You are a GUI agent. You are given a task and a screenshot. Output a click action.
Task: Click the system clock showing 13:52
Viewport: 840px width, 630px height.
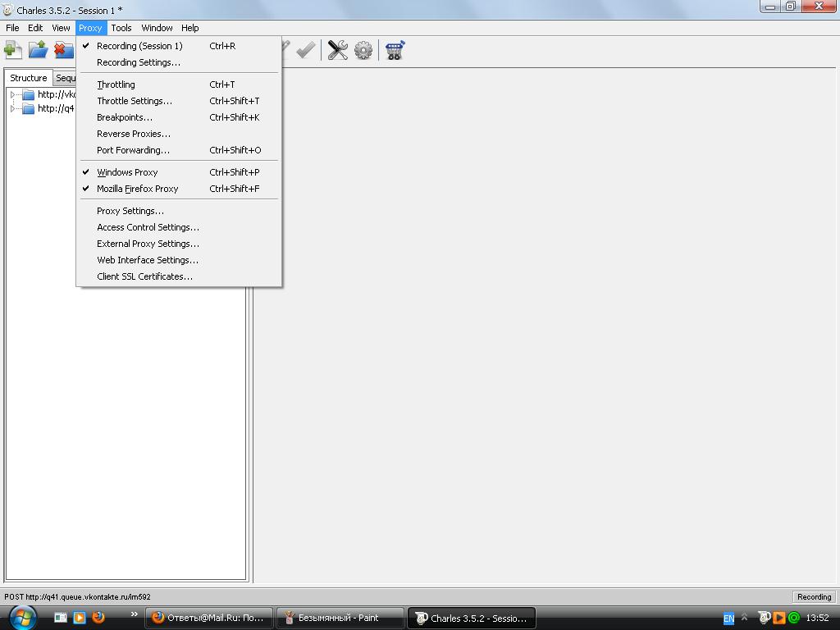818,618
